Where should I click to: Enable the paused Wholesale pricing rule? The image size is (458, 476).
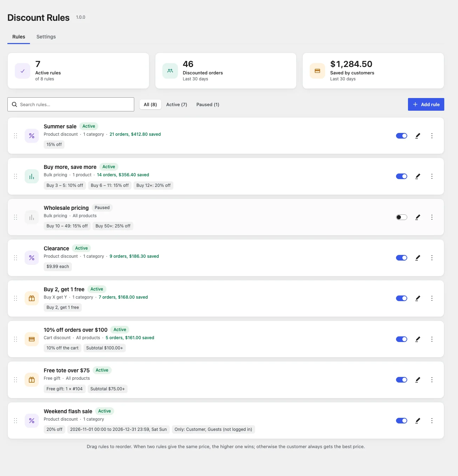pyautogui.click(x=402, y=217)
